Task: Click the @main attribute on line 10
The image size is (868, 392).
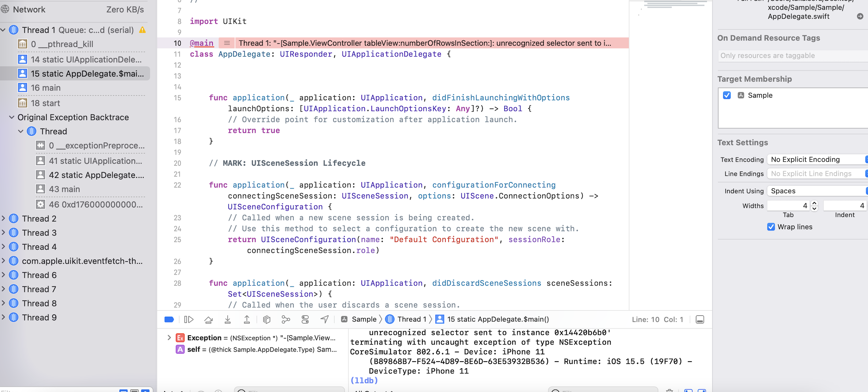Action: tap(202, 43)
